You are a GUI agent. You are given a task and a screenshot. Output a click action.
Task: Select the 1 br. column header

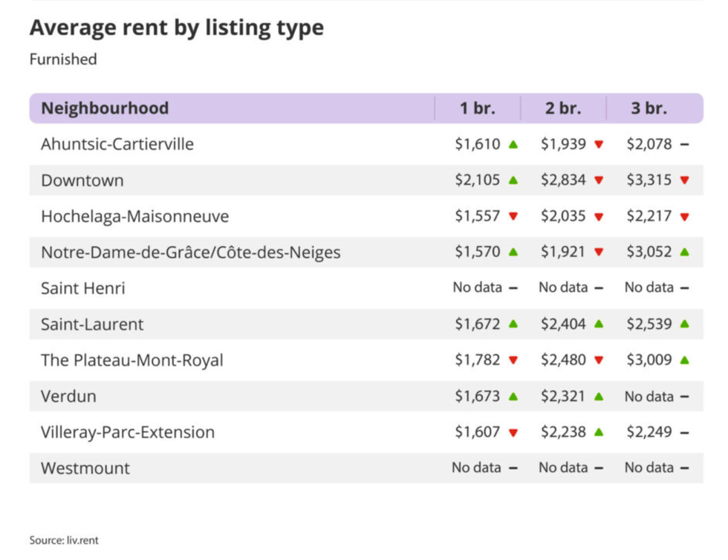pyautogui.click(x=477, y=108)
